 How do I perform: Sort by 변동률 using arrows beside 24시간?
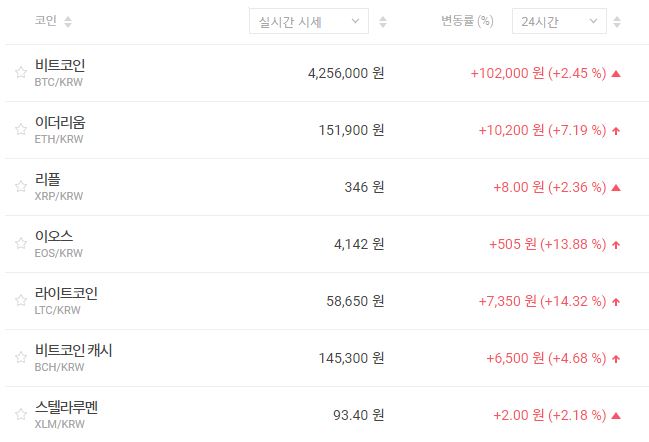(x=621, y=21)
